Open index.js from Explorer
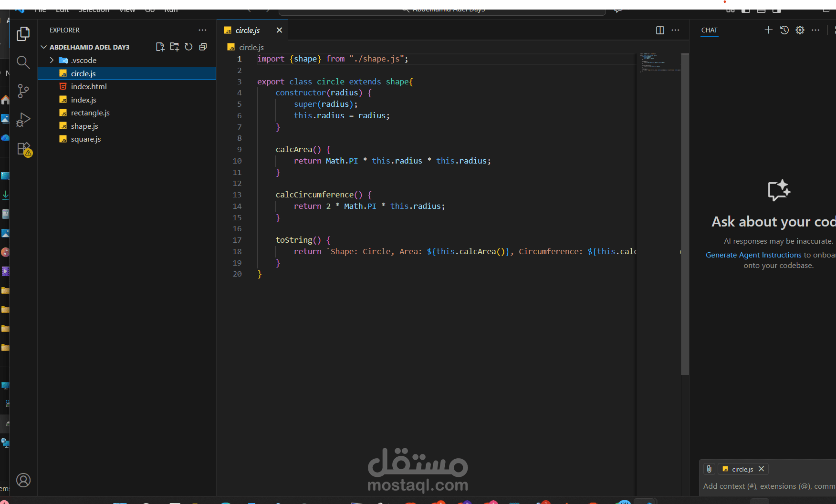The image size is (836, 504). 127,100
